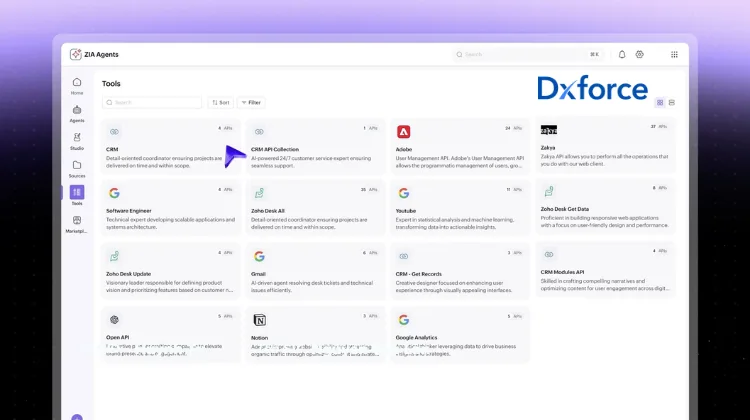Open the CRM API Collection title
750x420 pixels.
click(275, 149)
